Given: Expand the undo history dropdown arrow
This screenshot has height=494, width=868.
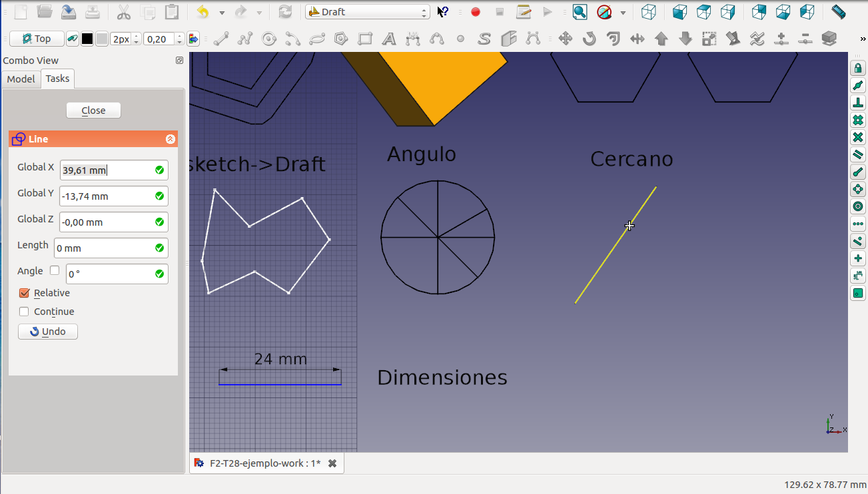Looking at the screenshot, I should pos(222,13).
